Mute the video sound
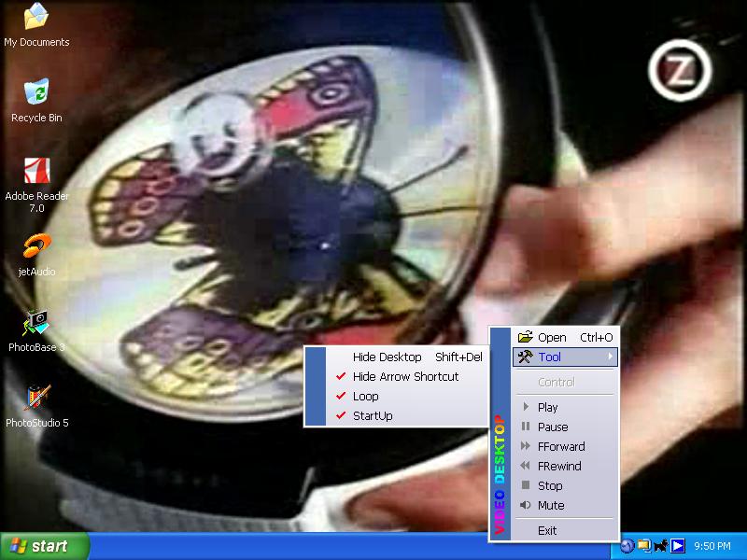747x560 pixels. [x=551, y=505]
